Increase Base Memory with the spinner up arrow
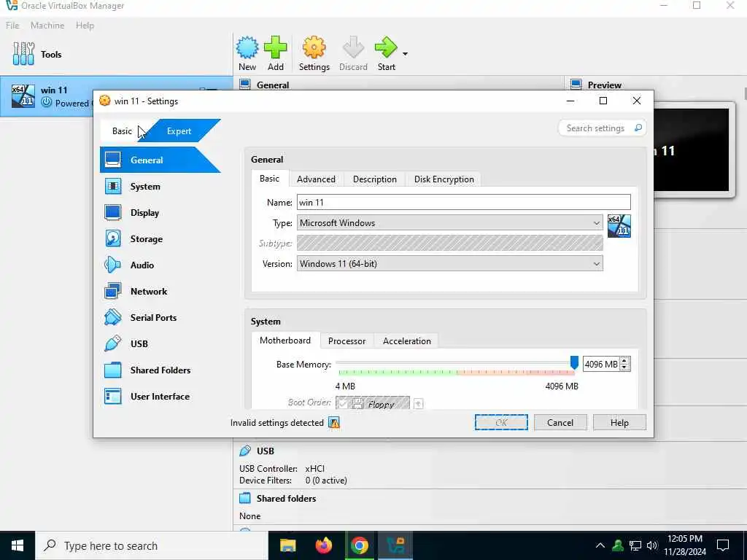Viewport: 747px width, 560px height. (x=624, y=360)
